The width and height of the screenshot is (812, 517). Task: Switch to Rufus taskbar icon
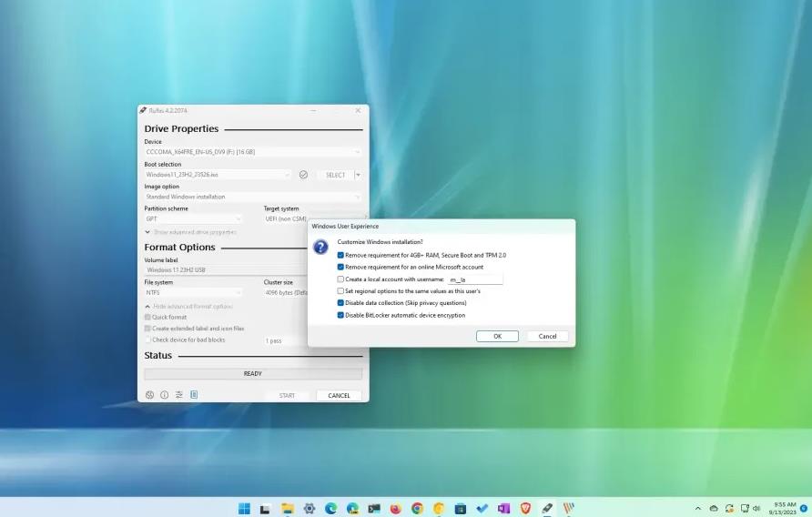tap(547, 509)
